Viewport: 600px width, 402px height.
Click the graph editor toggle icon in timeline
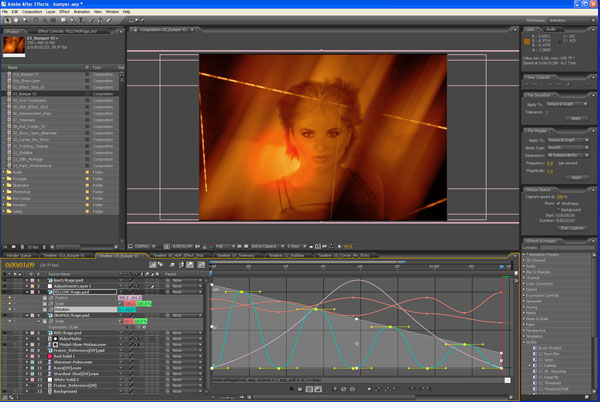tap(201, 265)
